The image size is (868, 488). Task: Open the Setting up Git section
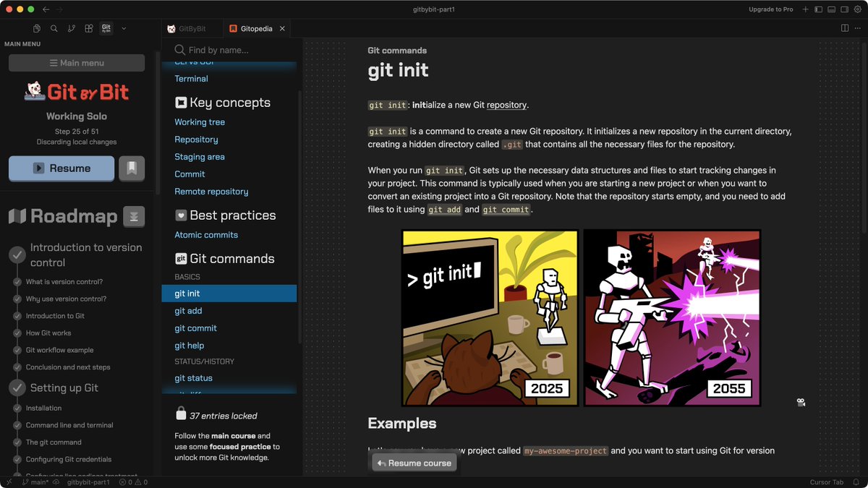click(64, 388)
